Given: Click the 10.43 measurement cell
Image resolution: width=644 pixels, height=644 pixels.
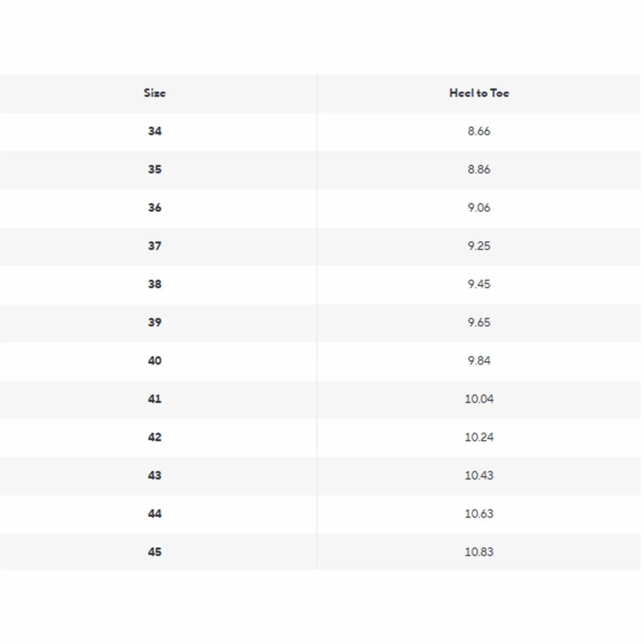Looking at the screenshot, I should [x=479, y=475].
